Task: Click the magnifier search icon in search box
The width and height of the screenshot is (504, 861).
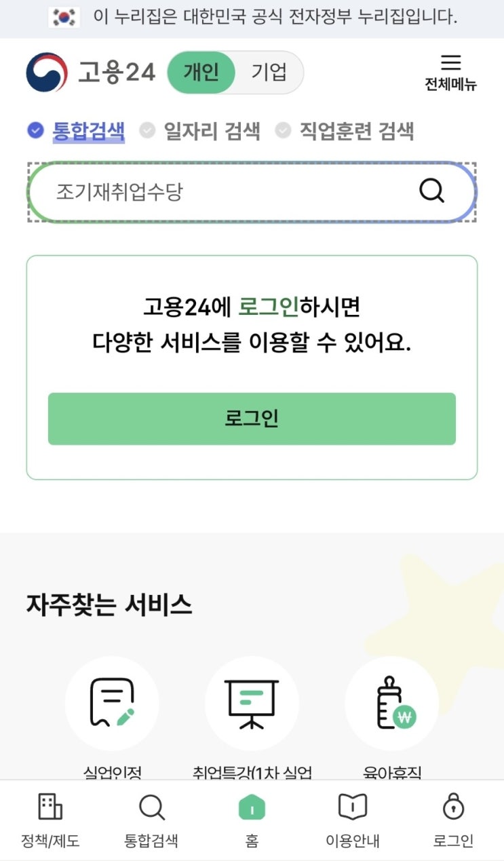Action: [432, 191]
